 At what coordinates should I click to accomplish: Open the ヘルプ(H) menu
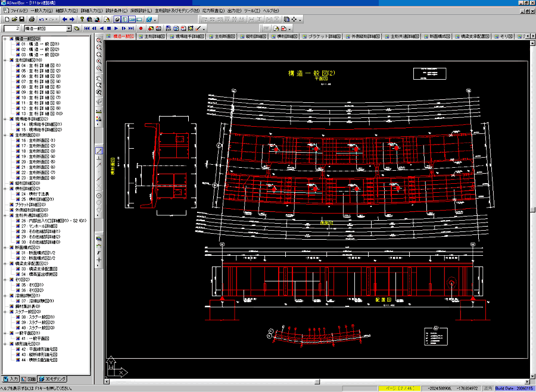pyautogui.click(x=271, y=11)
